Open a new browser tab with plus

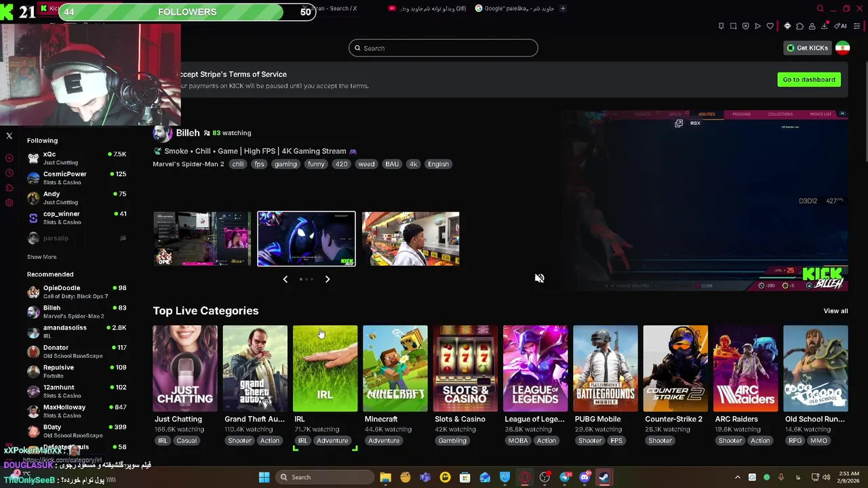[x=563, y=8]
